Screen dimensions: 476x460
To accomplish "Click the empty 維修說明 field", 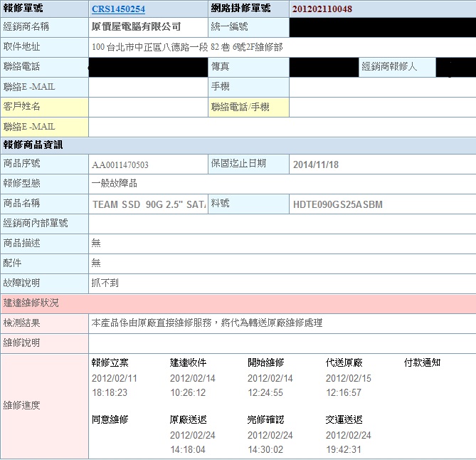I will pyautogui.click(x=281, y=343).
